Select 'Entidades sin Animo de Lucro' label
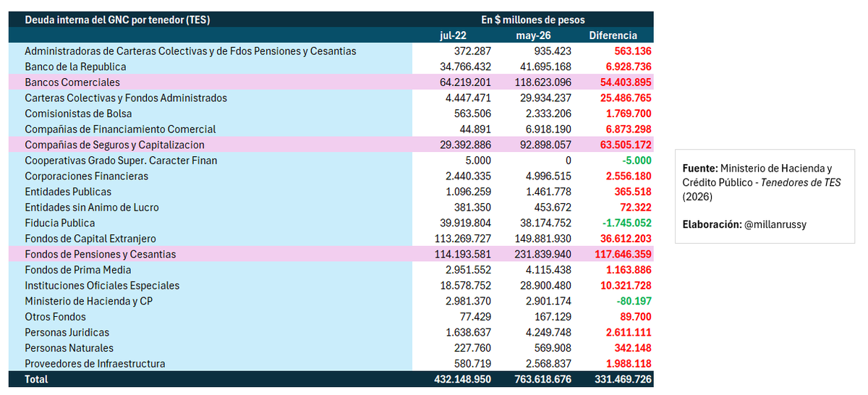Image resolution: width=868 pixels, height=395 pixels. click(92, 208)
